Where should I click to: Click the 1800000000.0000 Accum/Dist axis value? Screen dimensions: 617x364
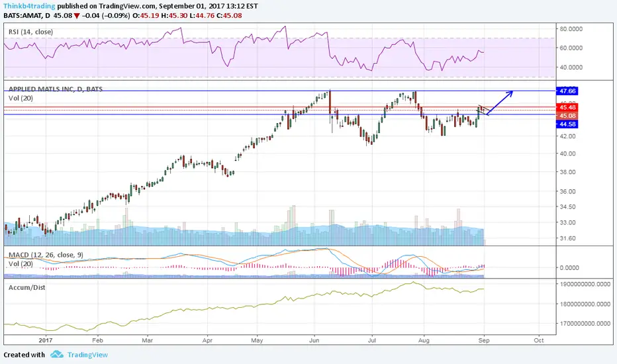(x=585, y=304)
